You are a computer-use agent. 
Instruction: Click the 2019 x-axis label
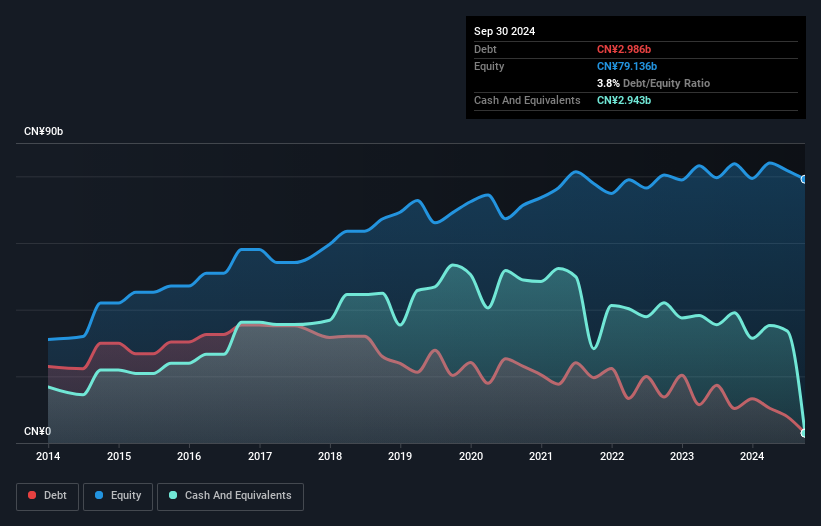400,456
